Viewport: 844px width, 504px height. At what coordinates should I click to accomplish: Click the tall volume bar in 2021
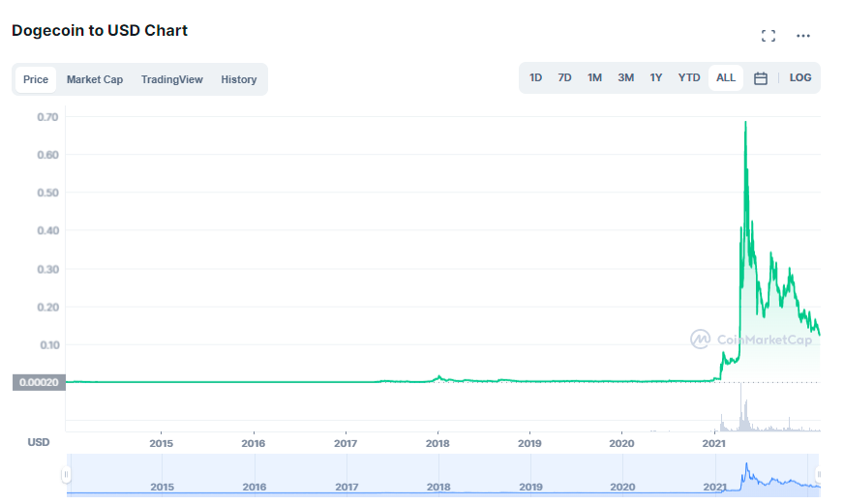tap(740, 407)
